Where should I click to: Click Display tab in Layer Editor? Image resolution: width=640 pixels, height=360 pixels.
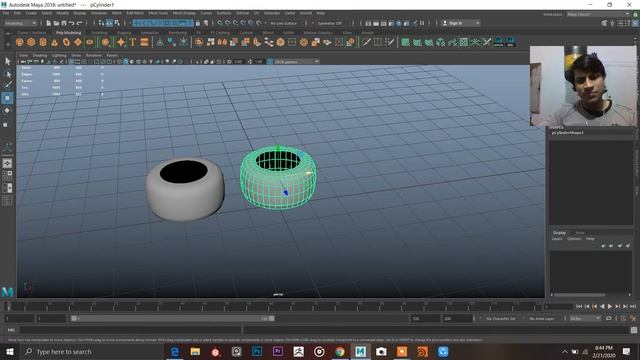tap(559, 233)
